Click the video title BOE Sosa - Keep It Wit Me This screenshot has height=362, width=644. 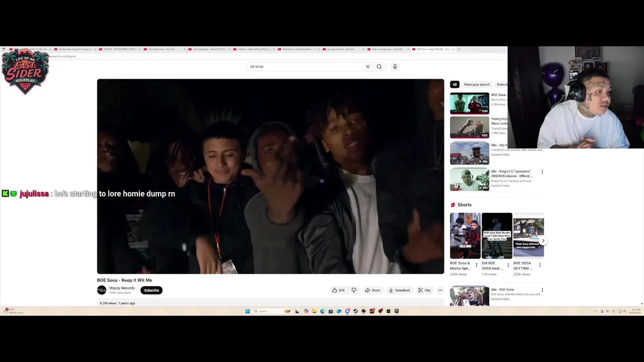coord(124,280)
